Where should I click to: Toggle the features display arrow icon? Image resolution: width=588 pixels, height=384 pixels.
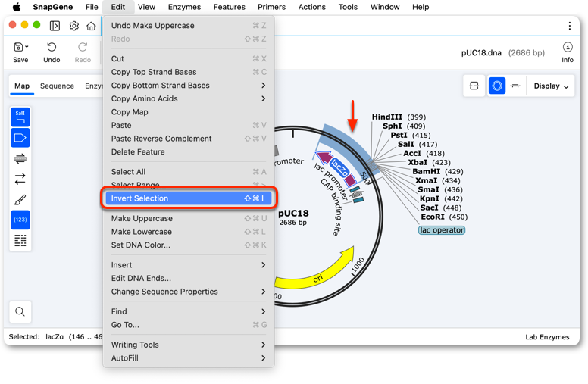20,138
